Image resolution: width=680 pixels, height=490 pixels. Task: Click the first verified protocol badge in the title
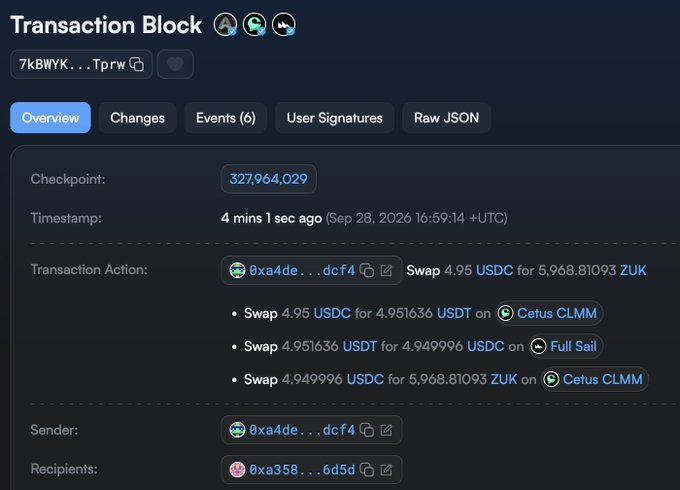[225, 24]
